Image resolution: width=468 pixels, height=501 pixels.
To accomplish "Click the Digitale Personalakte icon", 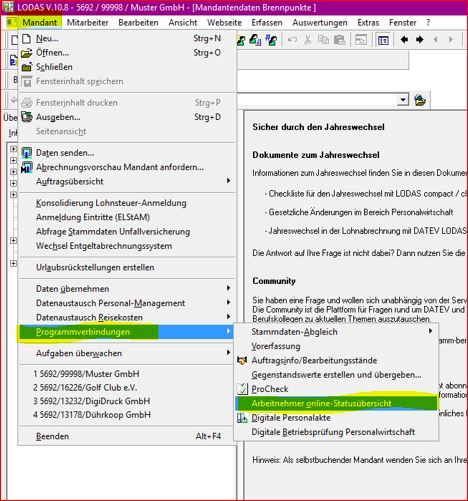I will click(x=242, y=417).
